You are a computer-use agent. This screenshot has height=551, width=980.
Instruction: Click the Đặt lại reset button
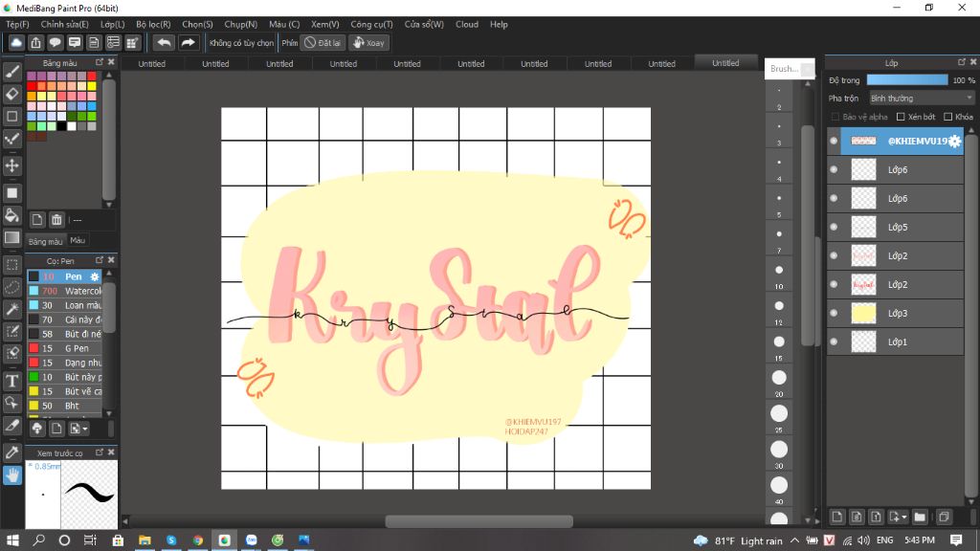pyautogui.click(x=323, y=42)
